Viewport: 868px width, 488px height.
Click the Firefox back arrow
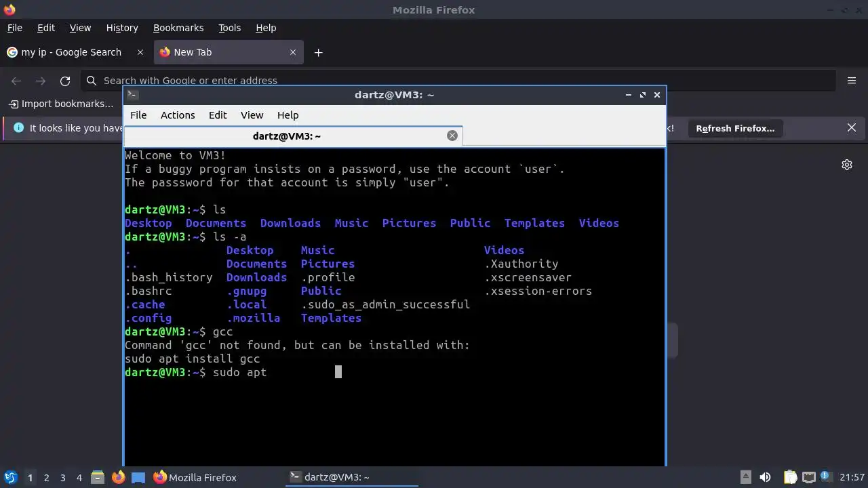16,81
